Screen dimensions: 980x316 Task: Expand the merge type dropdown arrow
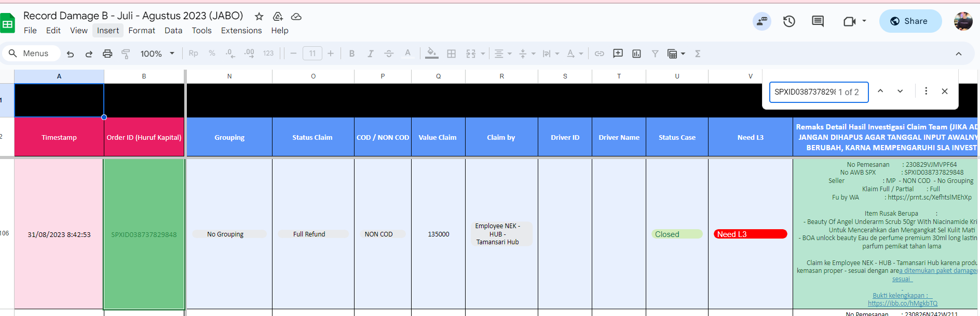coord(483,54)
